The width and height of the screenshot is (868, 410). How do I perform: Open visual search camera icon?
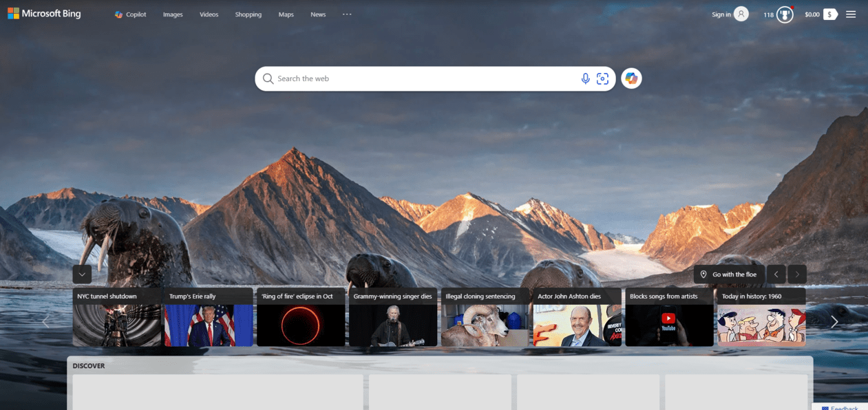coord(603,79)
